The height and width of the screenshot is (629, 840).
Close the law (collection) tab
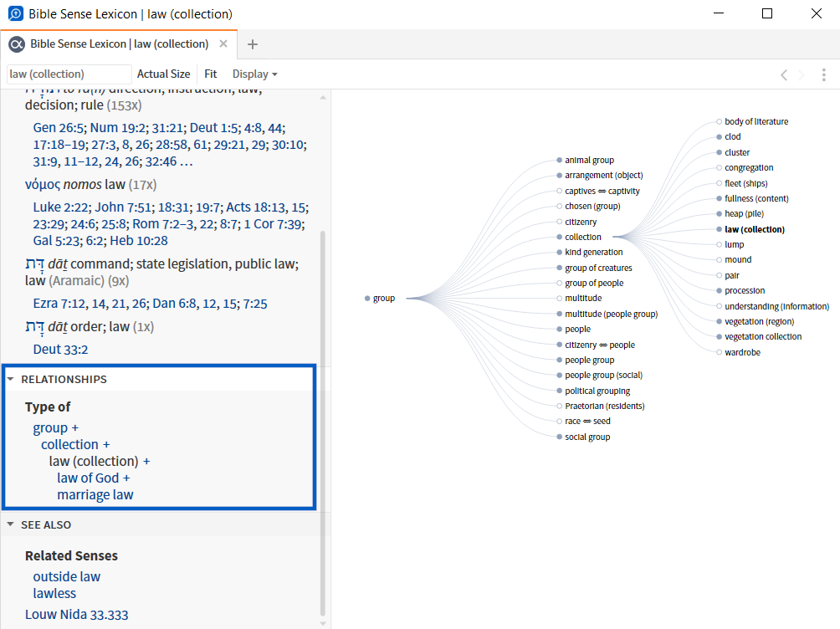pos(222,43)
